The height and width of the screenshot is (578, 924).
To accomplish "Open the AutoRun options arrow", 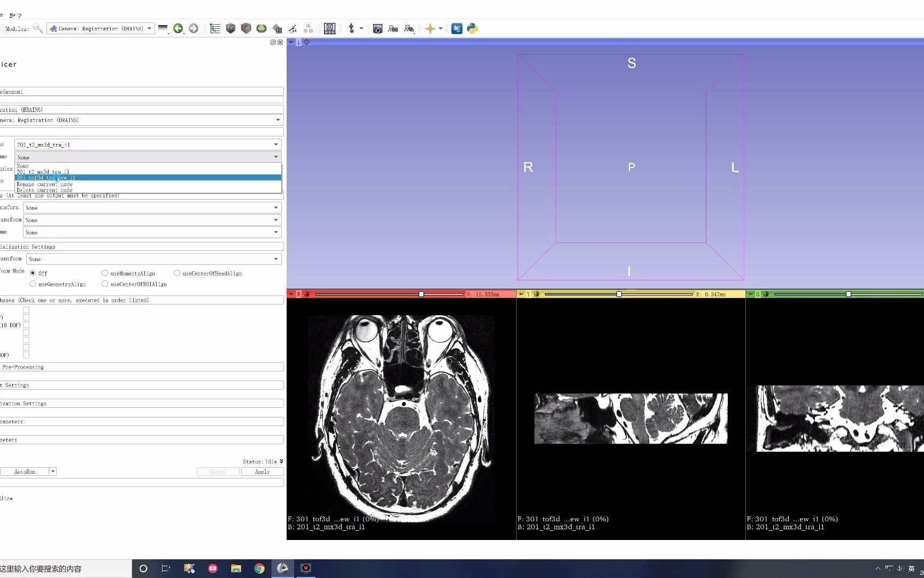I will [53, 471].
